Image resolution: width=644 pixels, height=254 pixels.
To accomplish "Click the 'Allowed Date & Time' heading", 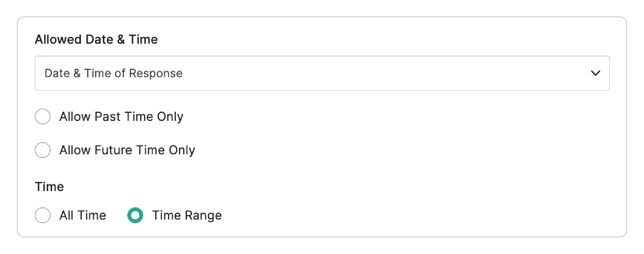I will click(x=96, y=39).
